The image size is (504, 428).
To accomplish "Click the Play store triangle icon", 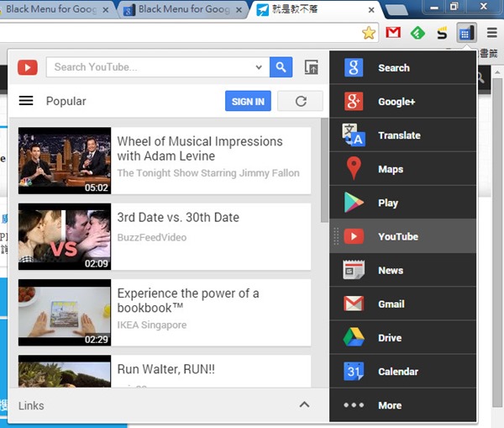I will 354,203.
